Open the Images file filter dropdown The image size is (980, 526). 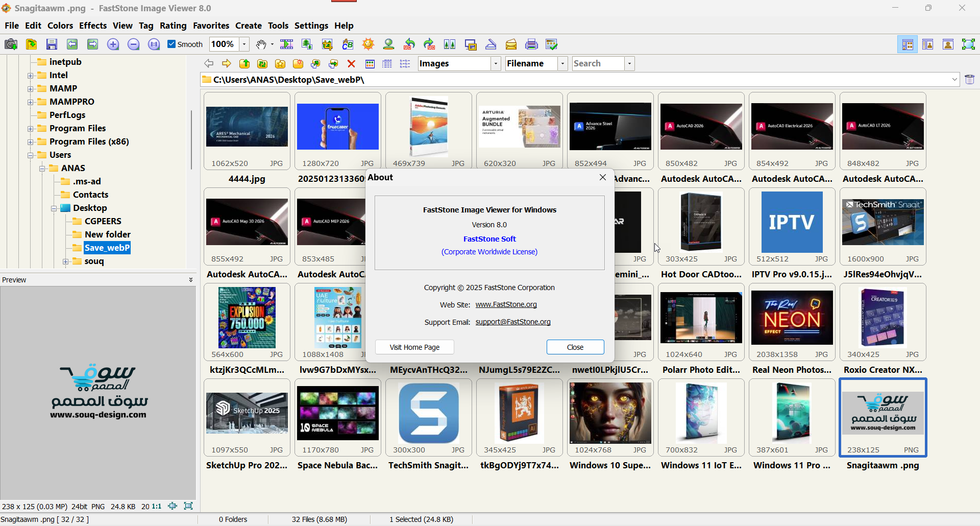tap(496, 63)
